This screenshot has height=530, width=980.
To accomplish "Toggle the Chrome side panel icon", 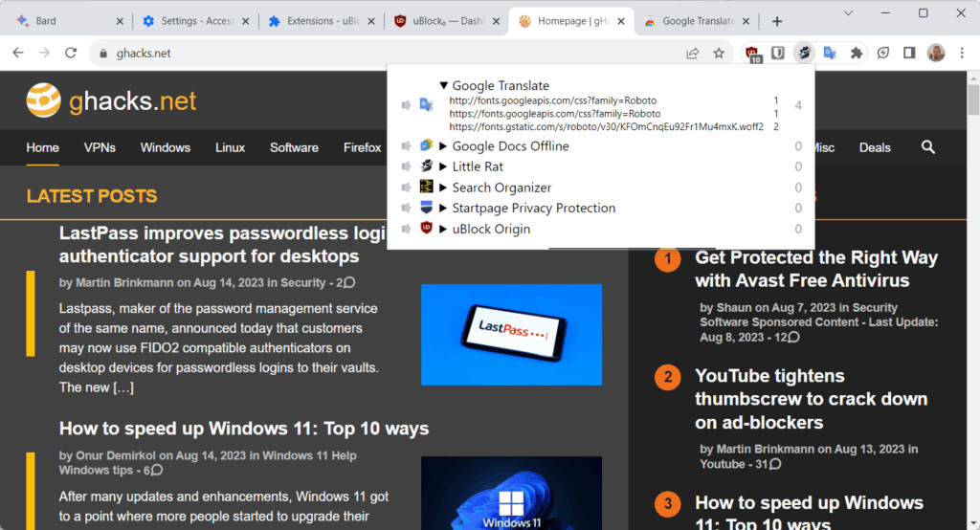I will (x=909, y=54).
